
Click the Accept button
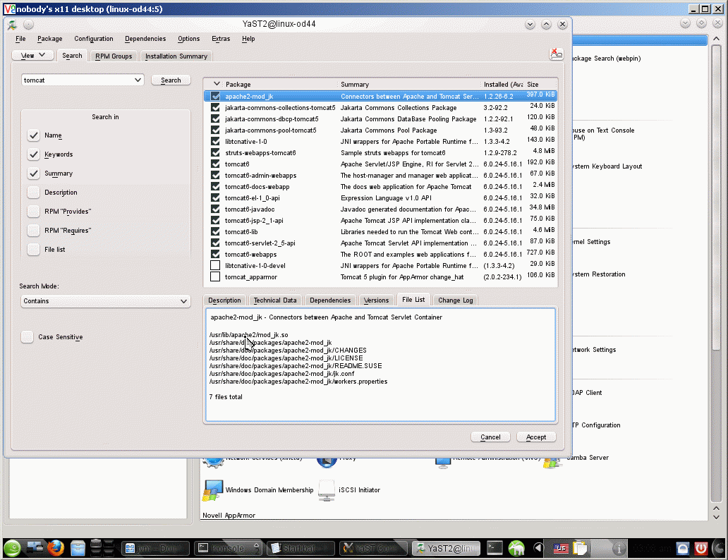click(536, 437)
